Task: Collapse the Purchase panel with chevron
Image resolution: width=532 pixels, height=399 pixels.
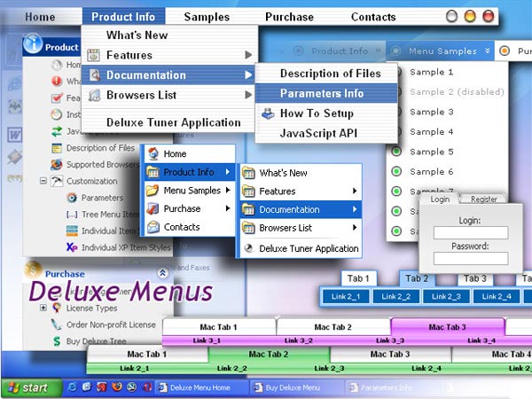Action: [162, 273]
